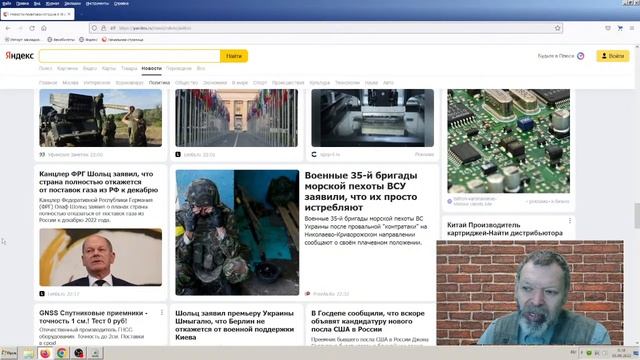Reload the page with the refresh icon

point(32,28)
